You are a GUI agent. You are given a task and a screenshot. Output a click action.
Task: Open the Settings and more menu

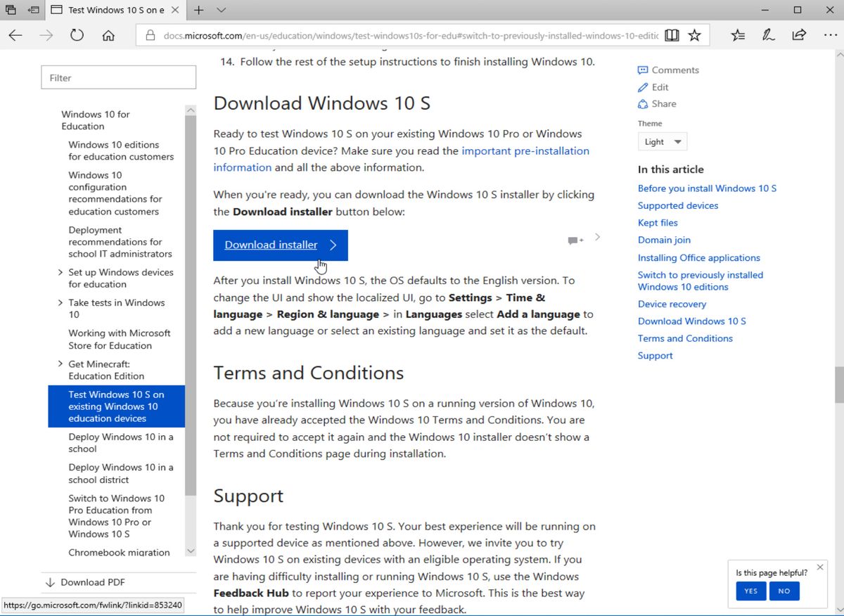(x=831, y=34)
